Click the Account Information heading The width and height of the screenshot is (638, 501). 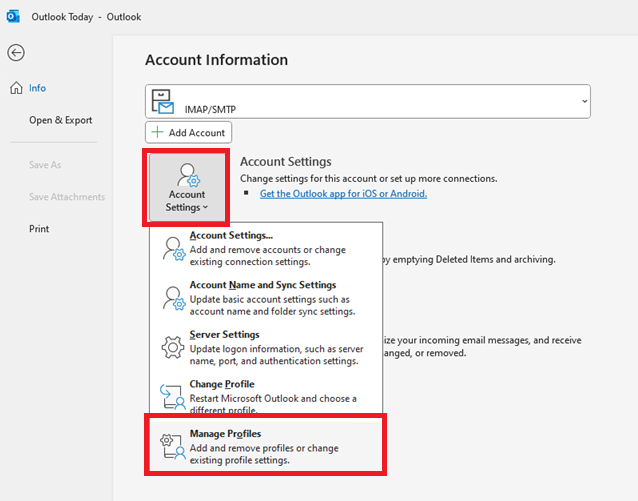(x=216, y=60)
